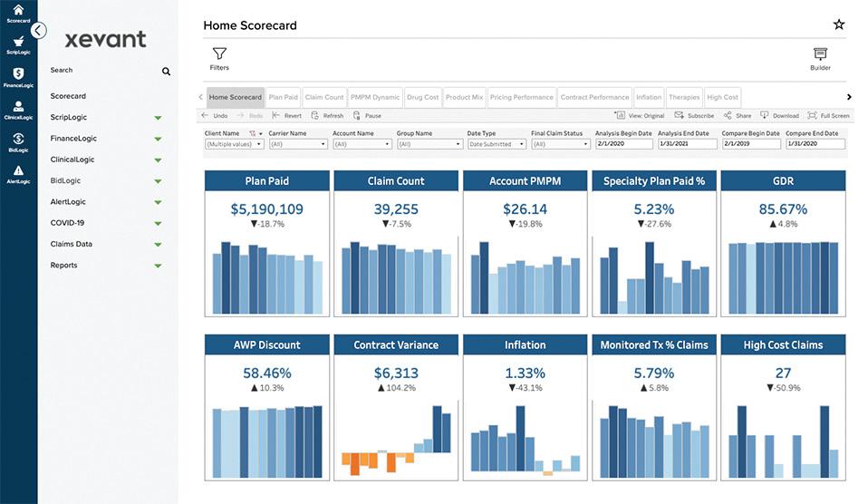Click the Download button

(779, 116)
